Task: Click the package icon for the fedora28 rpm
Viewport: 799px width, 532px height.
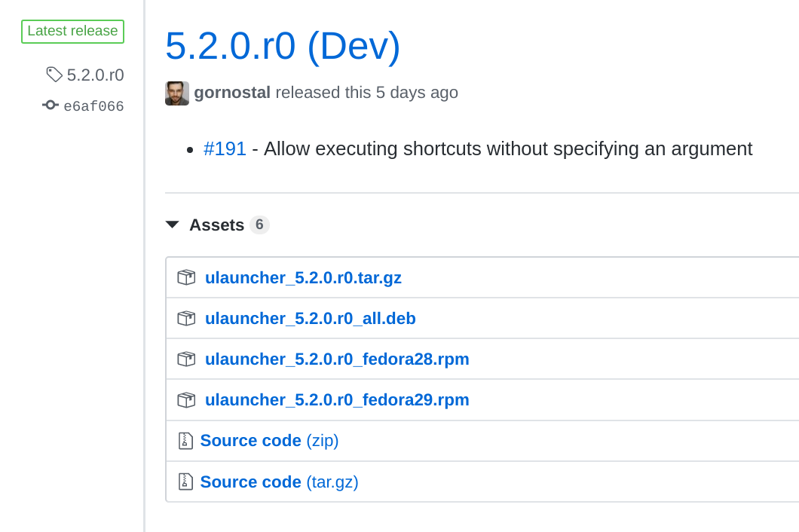Action: coord(185,358)
